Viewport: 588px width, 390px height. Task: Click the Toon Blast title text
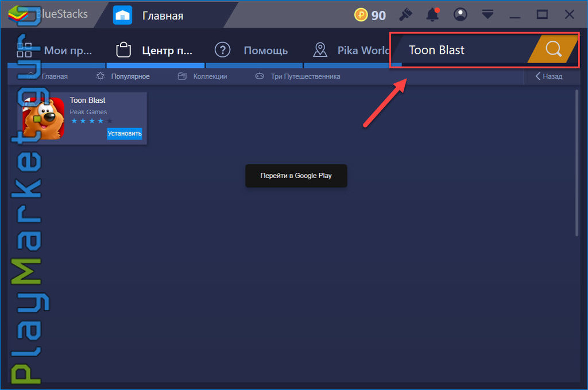point(87,100)
